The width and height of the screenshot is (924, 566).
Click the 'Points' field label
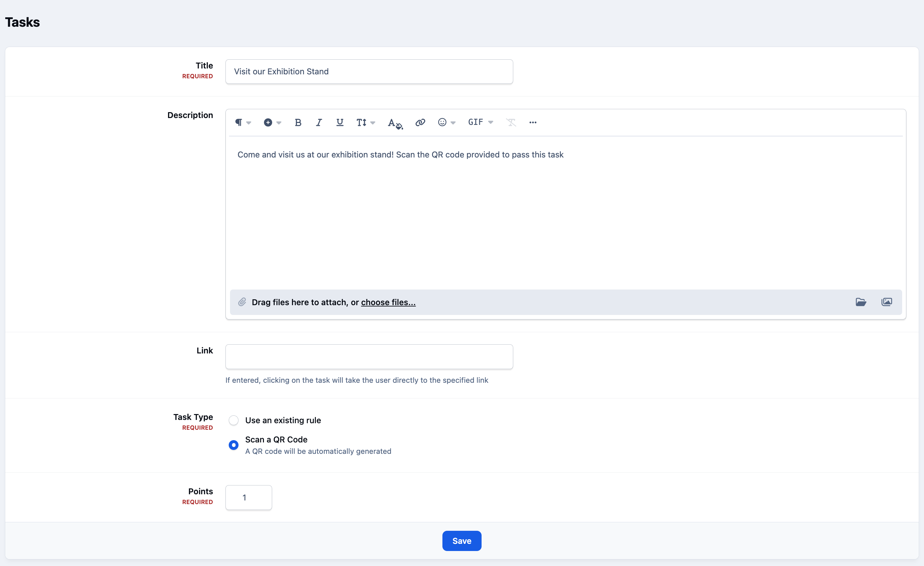tap(201, 491)
